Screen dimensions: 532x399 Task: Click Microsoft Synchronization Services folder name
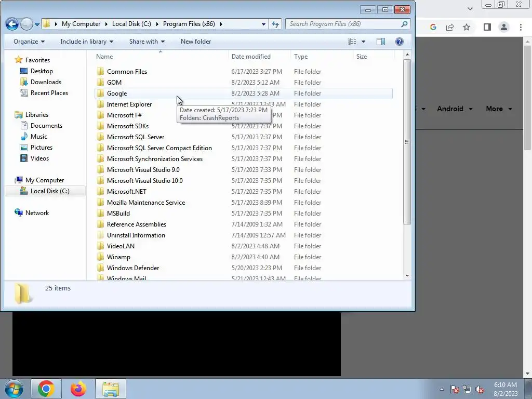point(155,159)
